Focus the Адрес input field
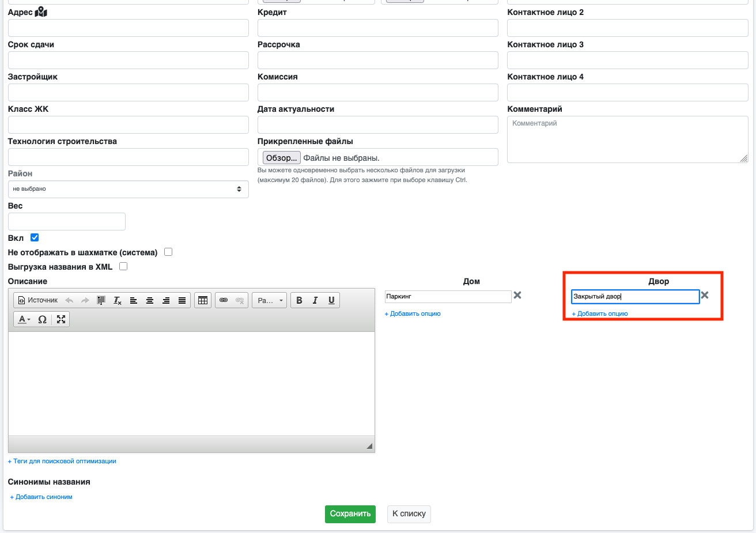This screenshot has width=756, height=533. 128,28
